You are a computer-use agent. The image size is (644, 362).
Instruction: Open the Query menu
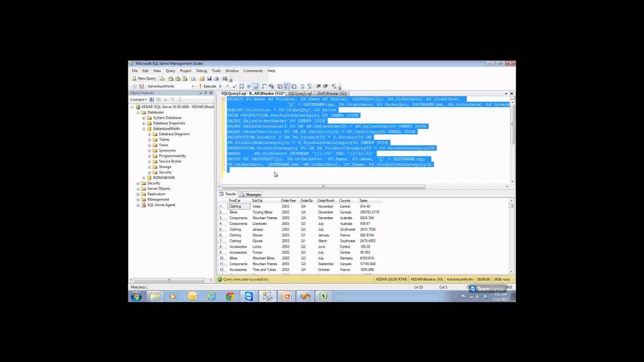click(170, 71)
